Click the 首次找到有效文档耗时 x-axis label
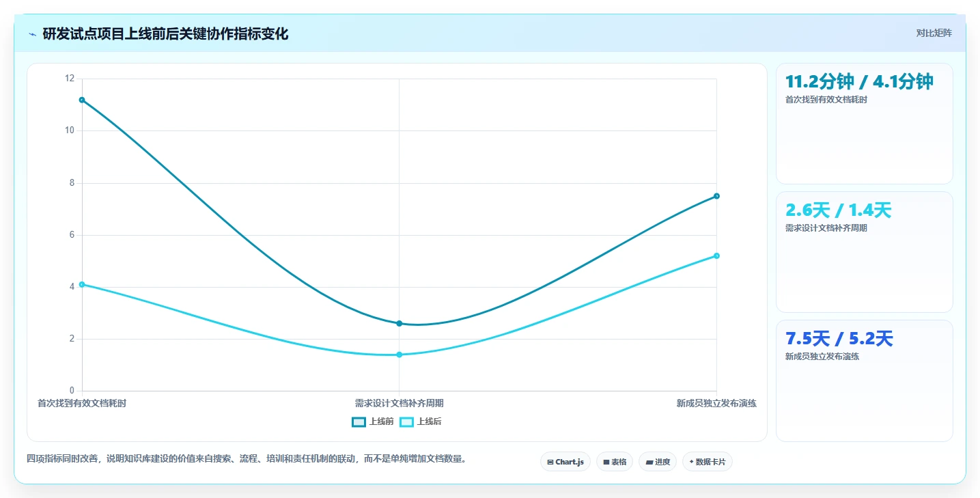 (82, 403)
